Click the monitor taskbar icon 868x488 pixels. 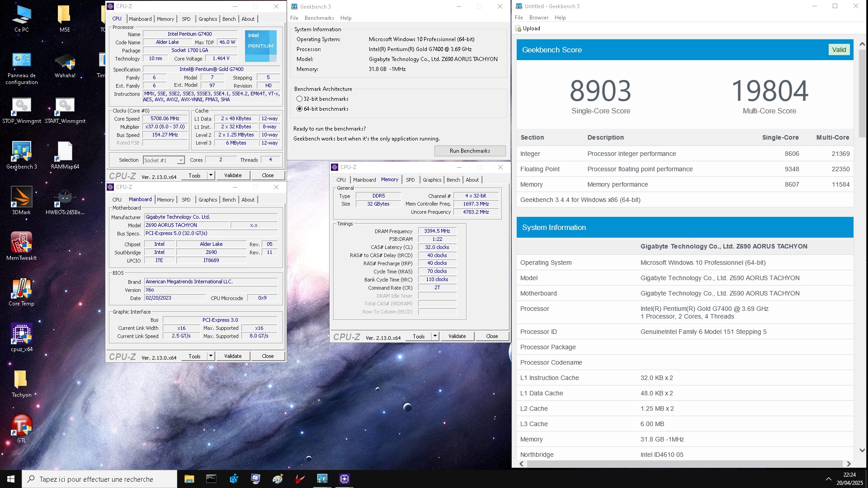click(255, 479)
